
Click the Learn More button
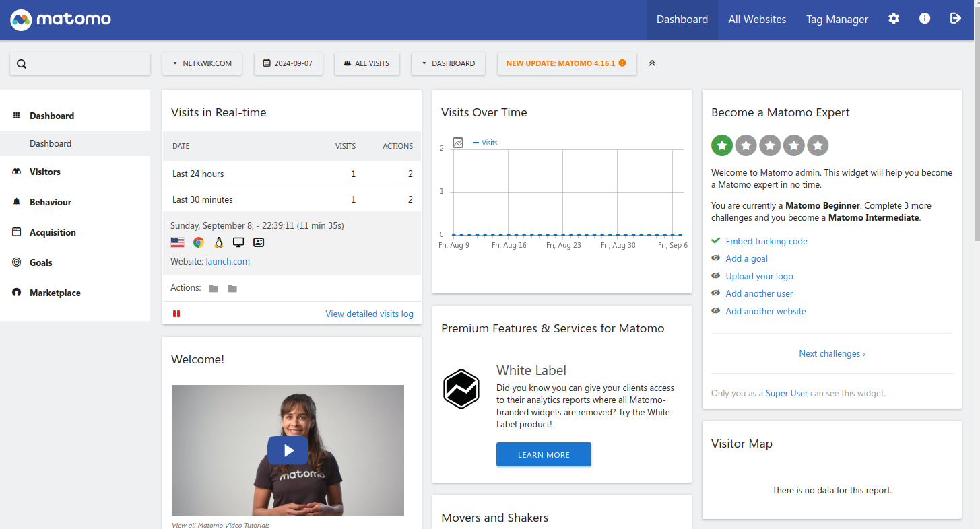click(544, 454)
